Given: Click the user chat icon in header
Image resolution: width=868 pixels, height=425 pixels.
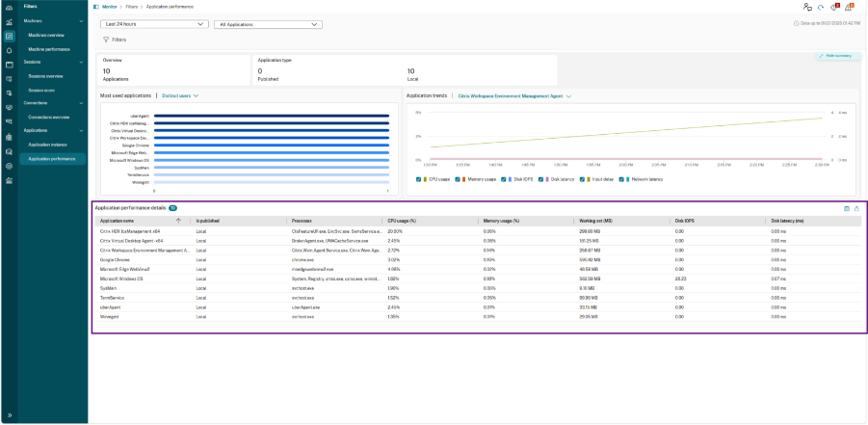Looking at the screenshot, I should click(807, 7).
